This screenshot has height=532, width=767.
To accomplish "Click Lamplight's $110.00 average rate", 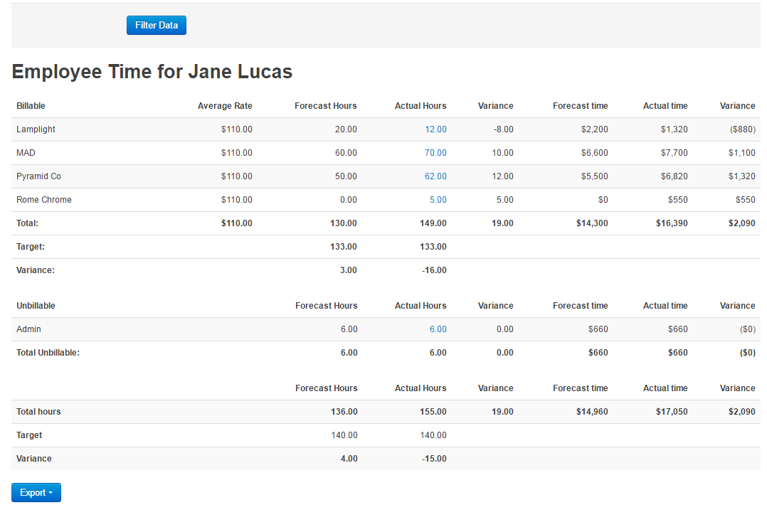I will click(236, 129).
